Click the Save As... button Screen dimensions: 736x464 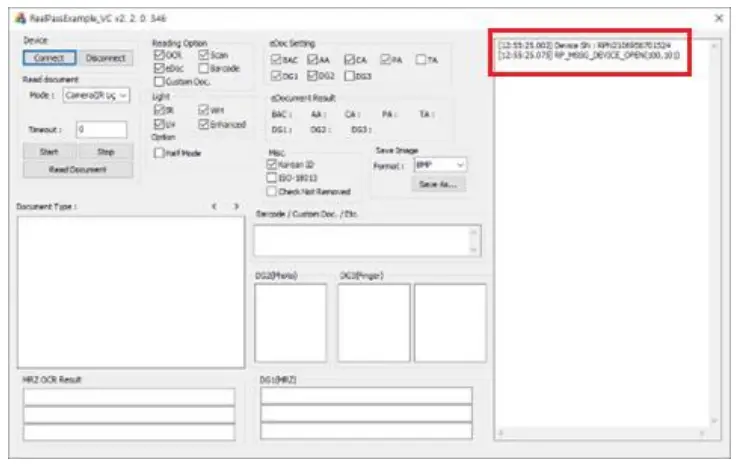click(x=438, y=184)
